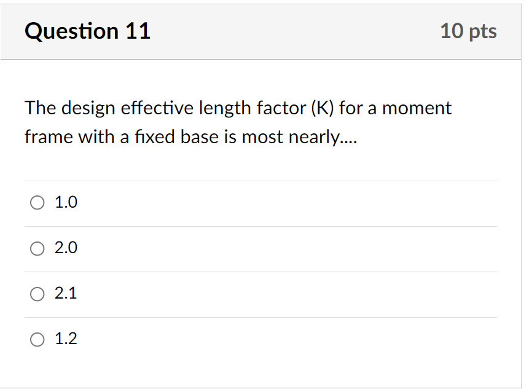Click the 10 pts label
532x392 pixels.
pyautogui.click(x=469, y=31)
